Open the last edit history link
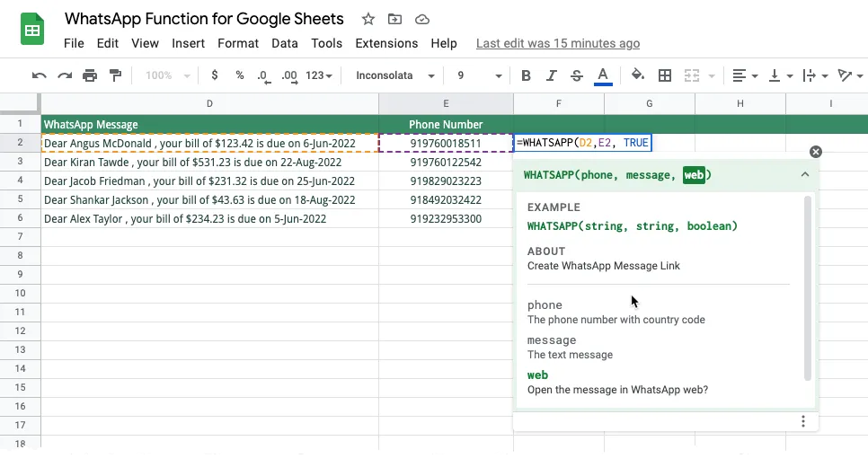868x476 pixels. pos(557,43)
